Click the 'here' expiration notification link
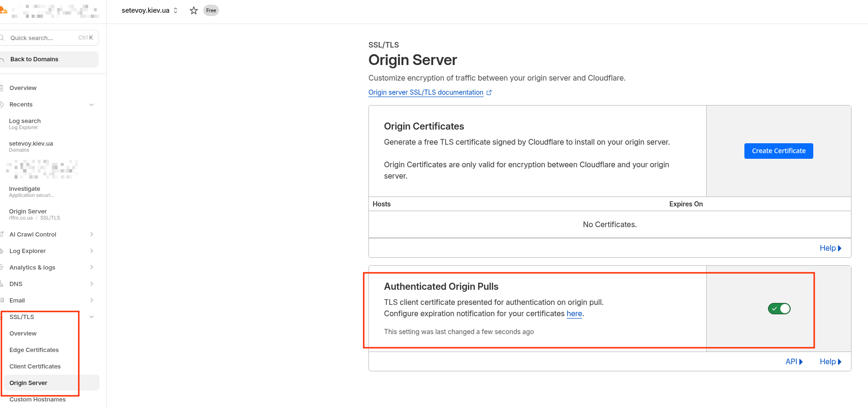 tap(574, 314)
